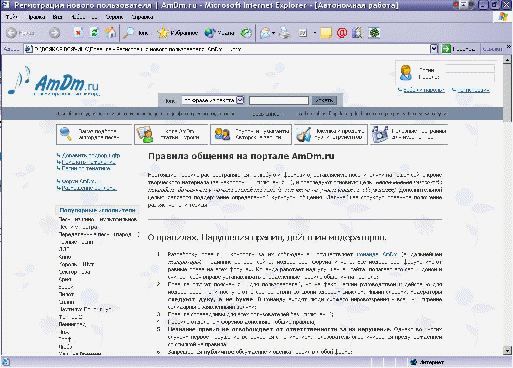Refresh the page with green arrows icon
This screenshot has width=513, height=368.
point(94,33)
